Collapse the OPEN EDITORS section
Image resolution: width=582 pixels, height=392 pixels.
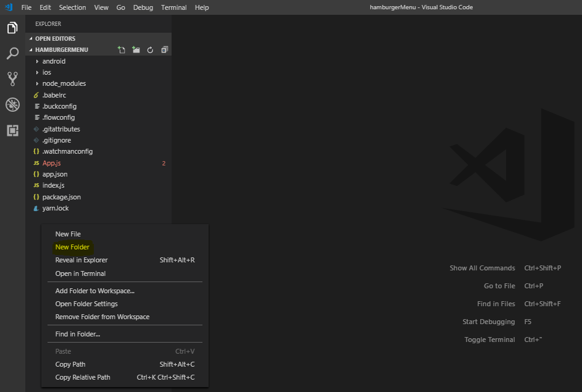(56, 38)
